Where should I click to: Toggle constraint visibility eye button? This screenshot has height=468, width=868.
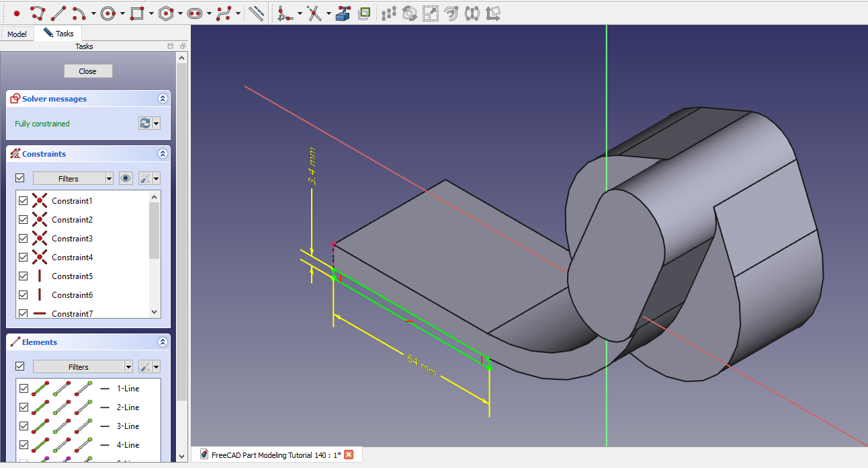click(x=126, y=178)
